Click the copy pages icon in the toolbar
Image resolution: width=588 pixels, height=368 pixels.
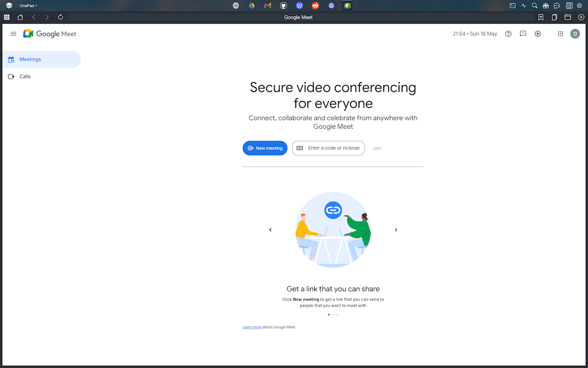pyautogui.click(x=554, y=17)
